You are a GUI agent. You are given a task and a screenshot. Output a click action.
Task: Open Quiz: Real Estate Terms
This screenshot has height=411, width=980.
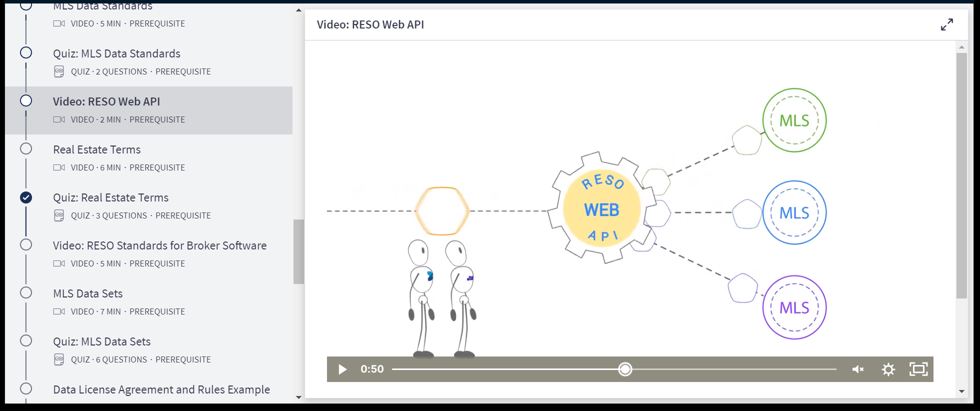(111, 197)
